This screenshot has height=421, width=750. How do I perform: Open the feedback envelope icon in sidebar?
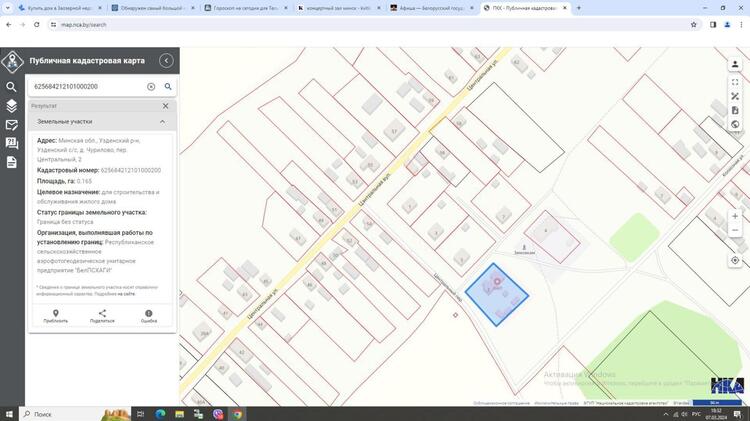click(12, 125)
